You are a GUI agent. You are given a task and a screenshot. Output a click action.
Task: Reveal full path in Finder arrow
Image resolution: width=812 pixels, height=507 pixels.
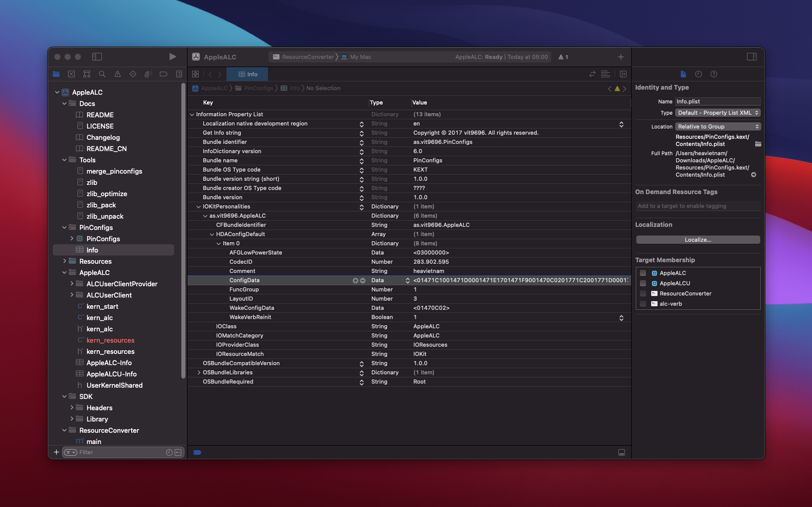tap(754, 175)
